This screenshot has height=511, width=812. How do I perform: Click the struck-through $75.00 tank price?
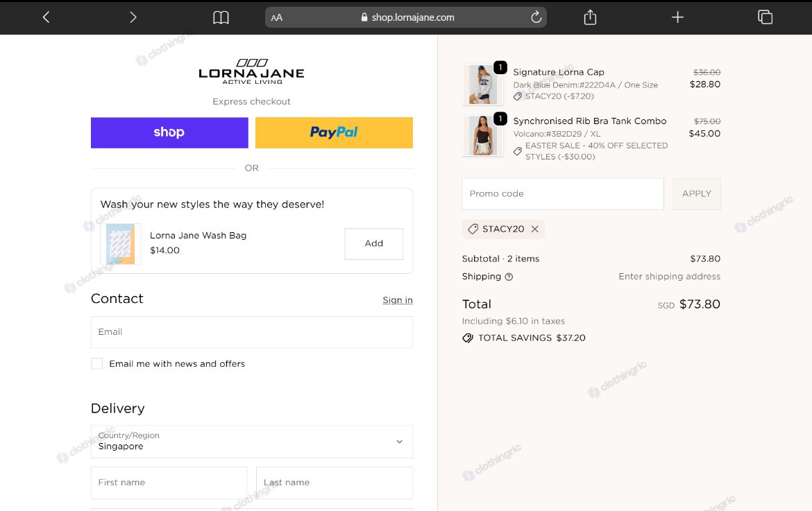click(707, 121)
